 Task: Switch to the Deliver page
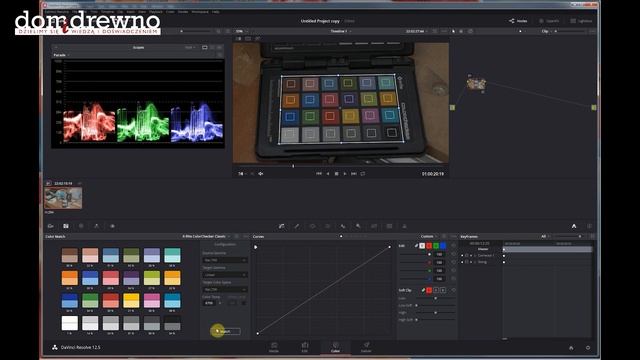coord(366,347)
